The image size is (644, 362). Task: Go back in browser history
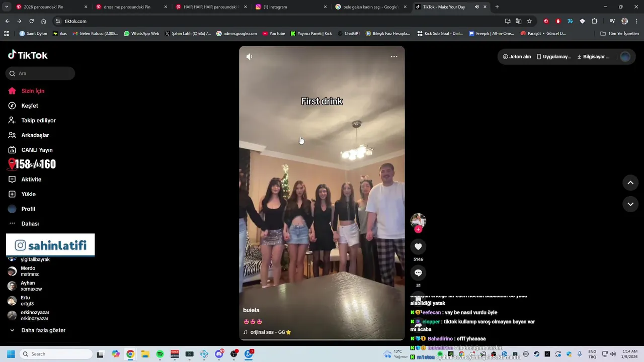[x=7, y=21]
